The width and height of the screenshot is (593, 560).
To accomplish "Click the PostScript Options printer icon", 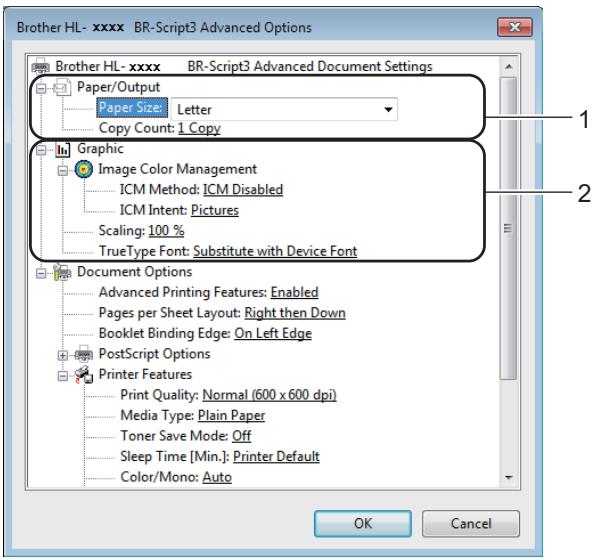I will [x=84, y=354].
